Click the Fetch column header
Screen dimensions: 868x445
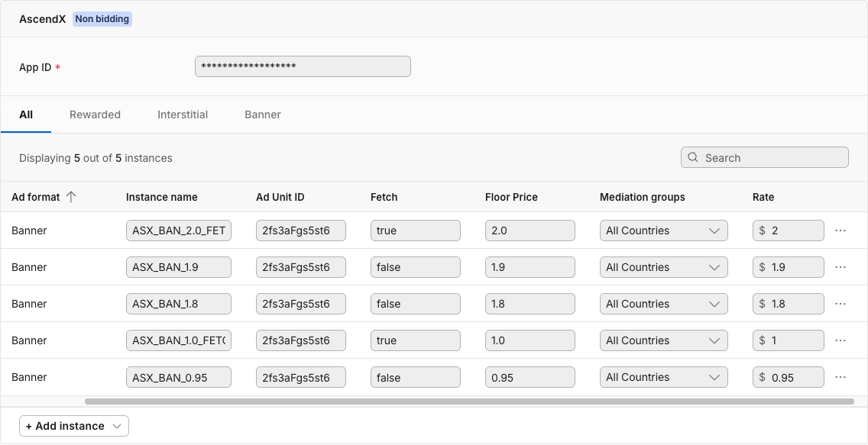tap(384, 197)
